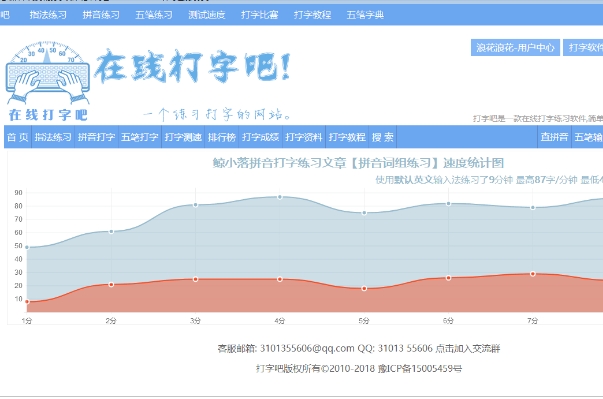Click the 豫ICP备15005459号 link

420,369
